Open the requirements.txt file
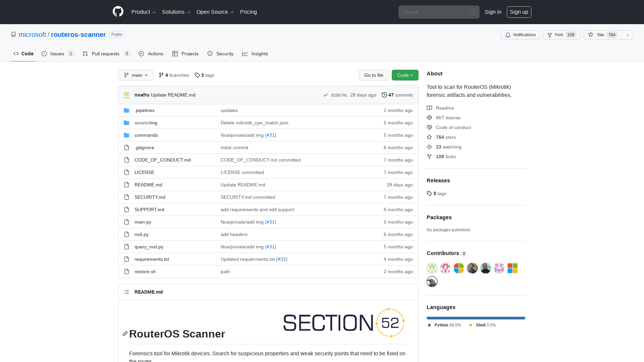This screenshot has width=644, height=362. 152,259
